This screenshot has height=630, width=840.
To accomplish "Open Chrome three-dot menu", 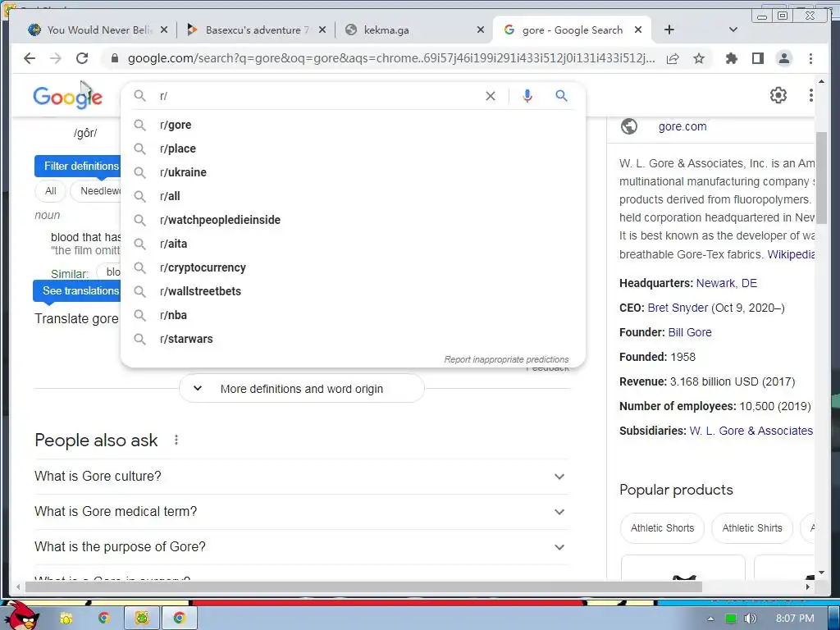I will [x=810, y=58].
